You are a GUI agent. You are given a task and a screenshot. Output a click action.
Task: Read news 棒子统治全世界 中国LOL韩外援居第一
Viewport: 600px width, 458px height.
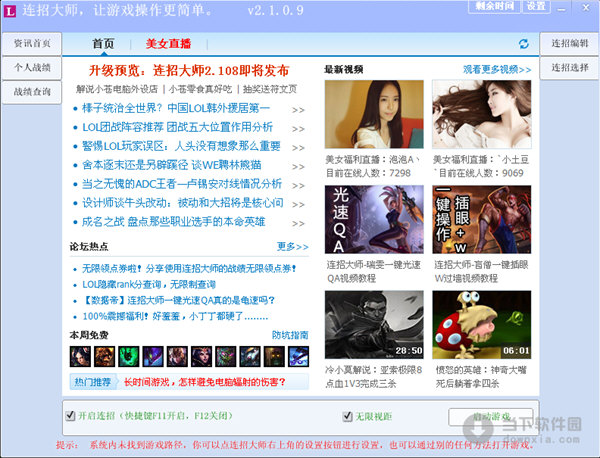[176, 108]
